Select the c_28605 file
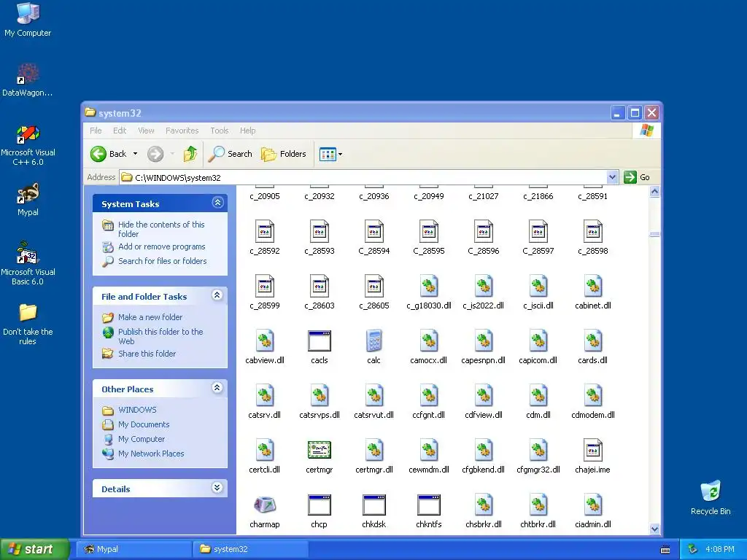 pyautogui.click(x=374, y=292)
